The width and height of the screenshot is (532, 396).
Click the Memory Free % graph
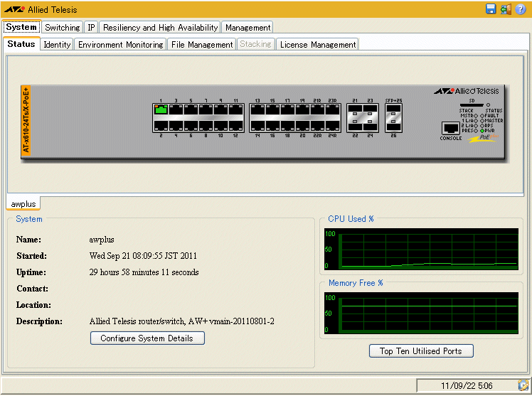pyautogui.click(x=421, y=314)
